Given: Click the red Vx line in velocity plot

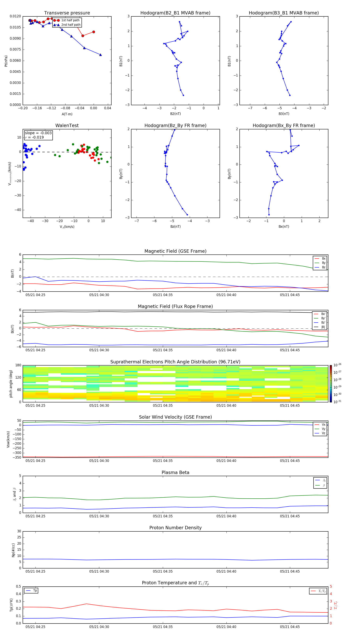Looking at the screenshot, I should point(175,456).
